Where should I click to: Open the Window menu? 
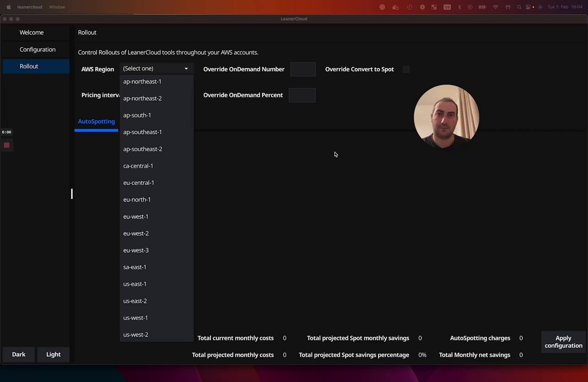[57, 7]
